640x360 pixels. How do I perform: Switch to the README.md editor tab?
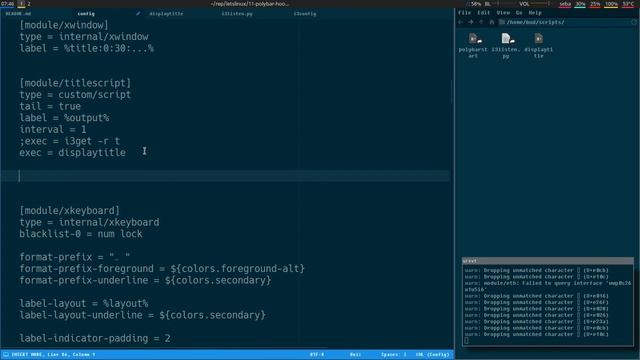pos(18,13)
